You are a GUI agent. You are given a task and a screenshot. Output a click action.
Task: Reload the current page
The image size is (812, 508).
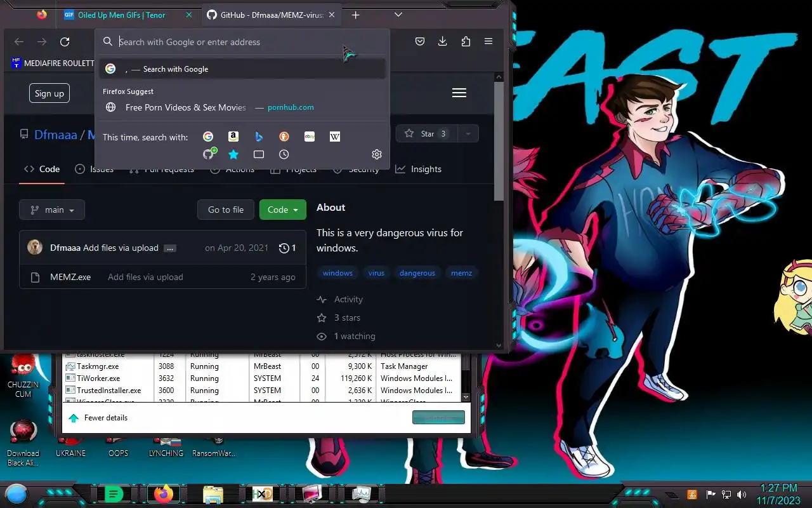pos(65,42)
